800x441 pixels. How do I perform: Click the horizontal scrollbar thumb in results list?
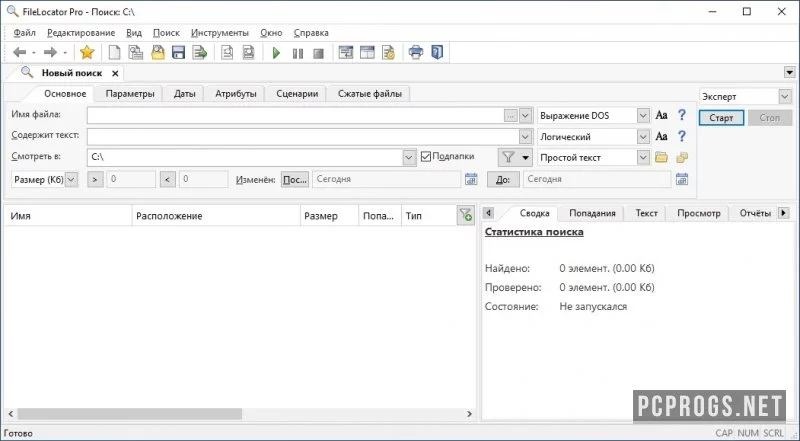coord(130,414)
